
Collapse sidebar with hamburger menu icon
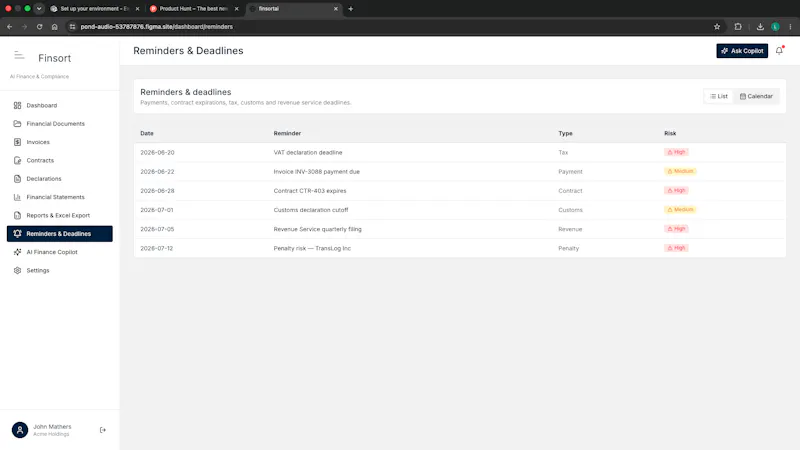(19, 55)
